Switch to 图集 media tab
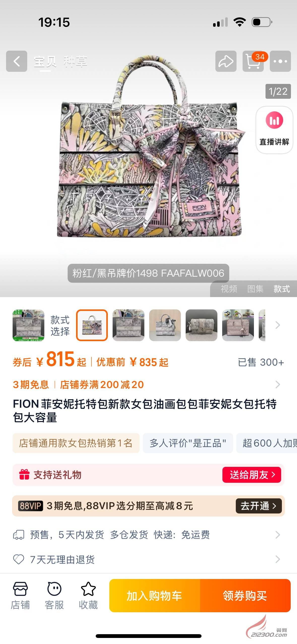The image size is (297, 644). (255, 289)
